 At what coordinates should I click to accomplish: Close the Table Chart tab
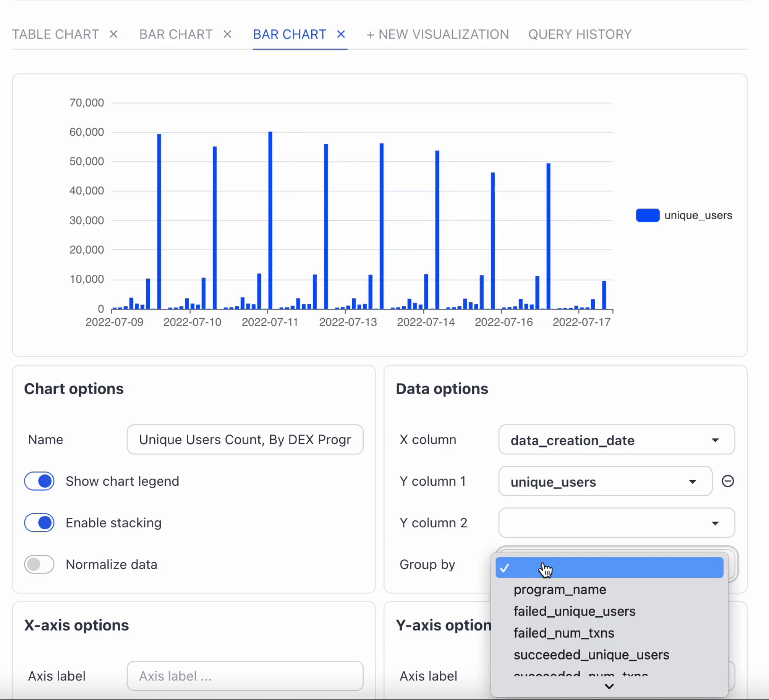click(114, 34)
